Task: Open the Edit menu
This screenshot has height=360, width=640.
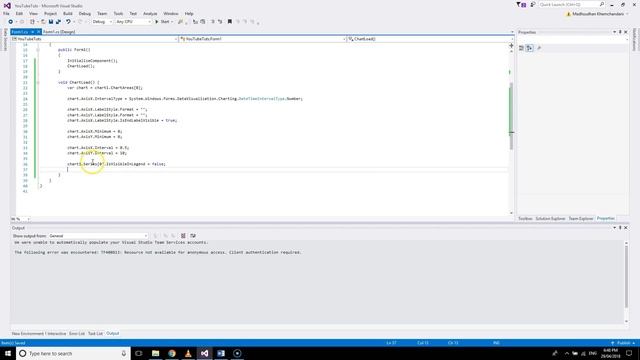Action: coord(19,13)
